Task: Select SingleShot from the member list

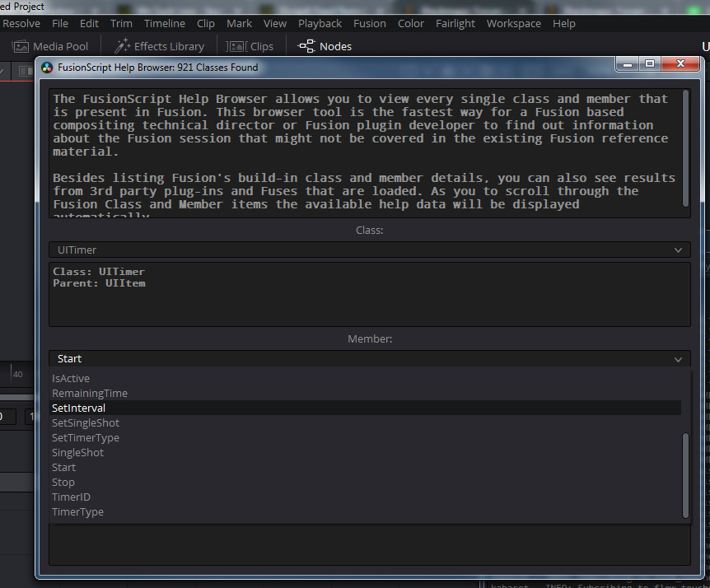Action: pyautogui.click(x=365, y=453)
